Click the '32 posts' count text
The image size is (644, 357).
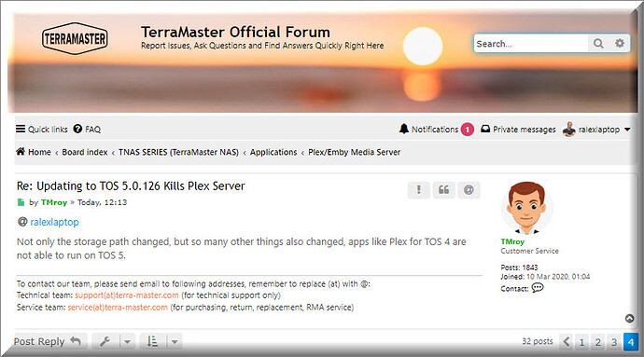tap(538, 341)
